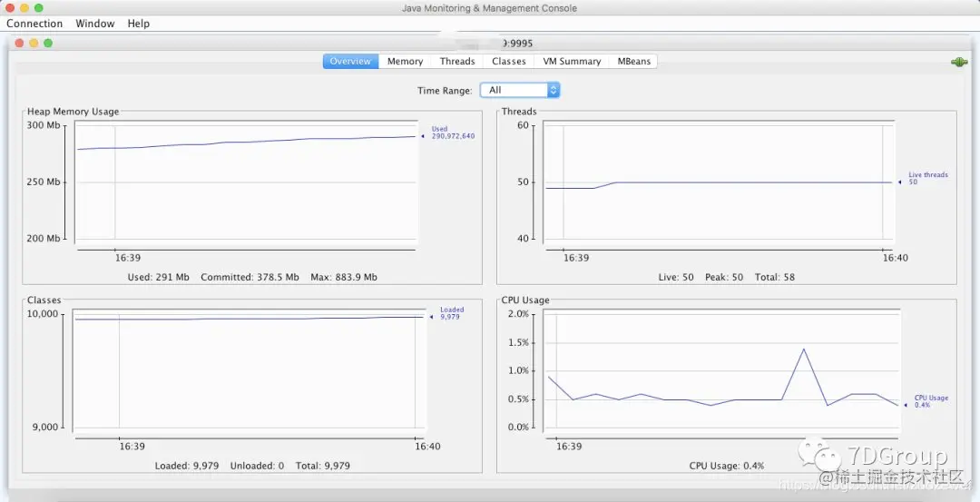Switch to the VM Summary tab
The image size is (980, 502).
[572, 61]
